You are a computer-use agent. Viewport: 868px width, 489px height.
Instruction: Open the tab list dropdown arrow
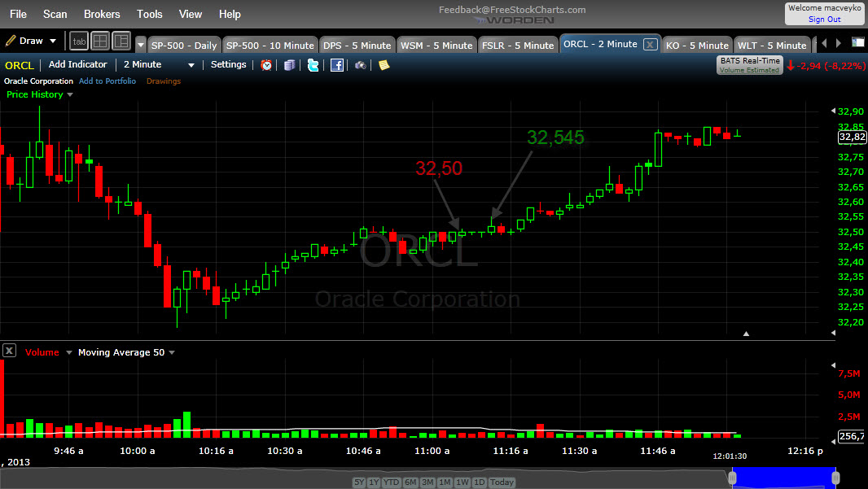(141, 46)
